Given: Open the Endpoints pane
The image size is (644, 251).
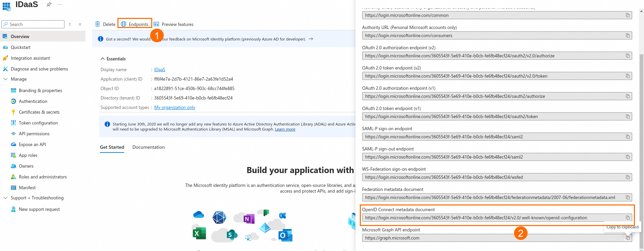Looking at the screenshot, I should [135, 24].
